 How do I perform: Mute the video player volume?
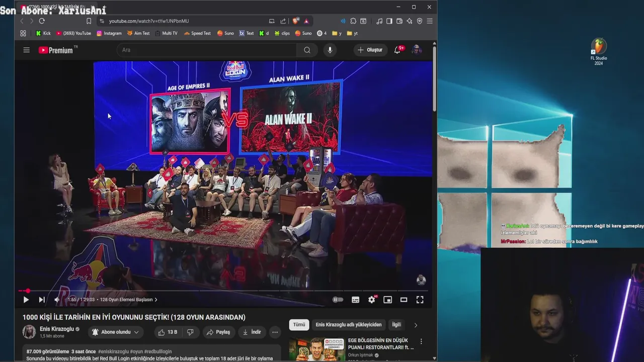(x=57, y=300)
